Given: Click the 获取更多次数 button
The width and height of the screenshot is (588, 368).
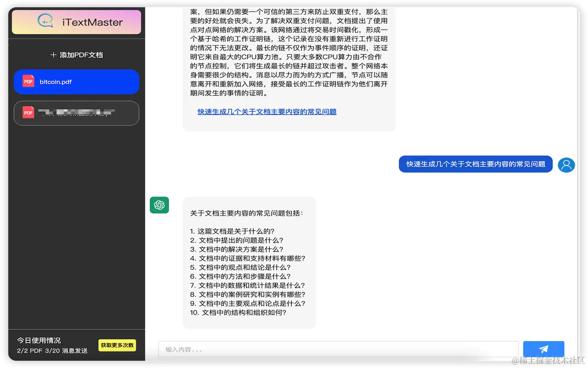Looking at the screenshot, I should 117,345.
